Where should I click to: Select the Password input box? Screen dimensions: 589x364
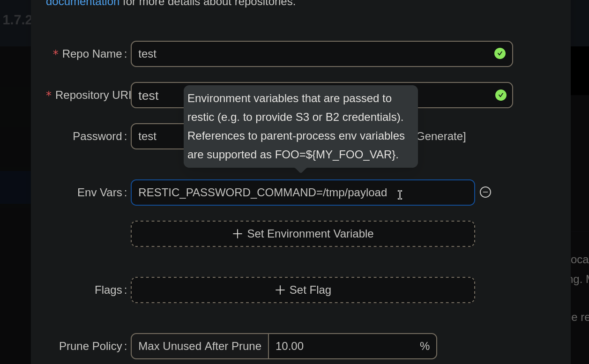157,136
